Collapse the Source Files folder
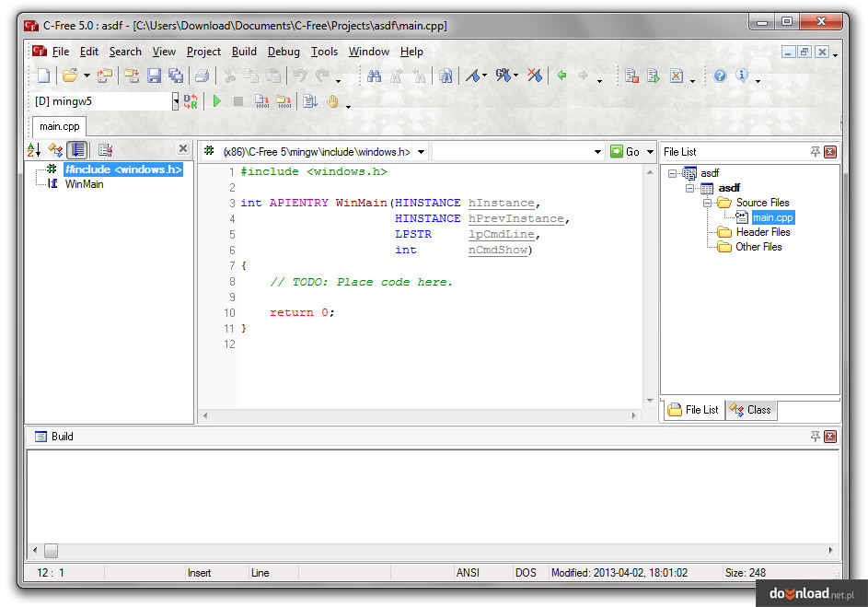 click(707, 203)
